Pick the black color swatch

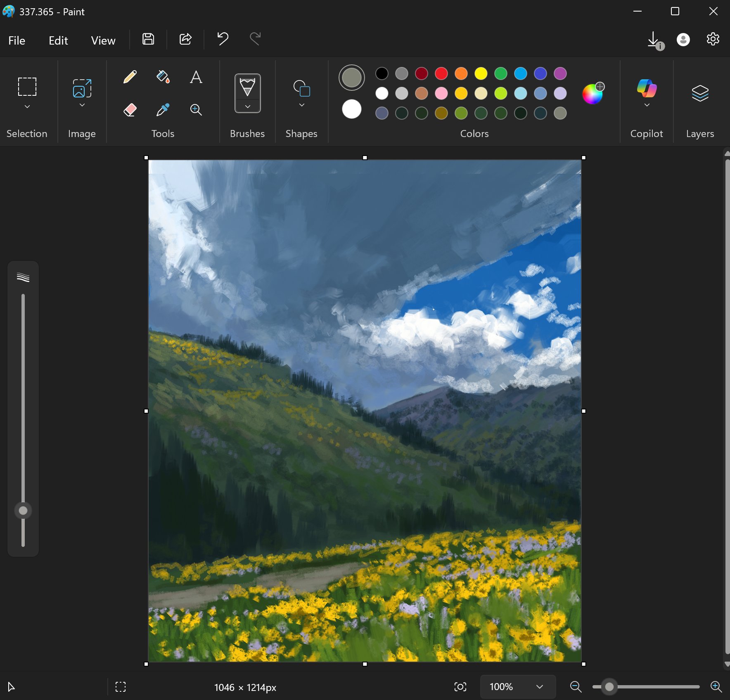(382, 73)
